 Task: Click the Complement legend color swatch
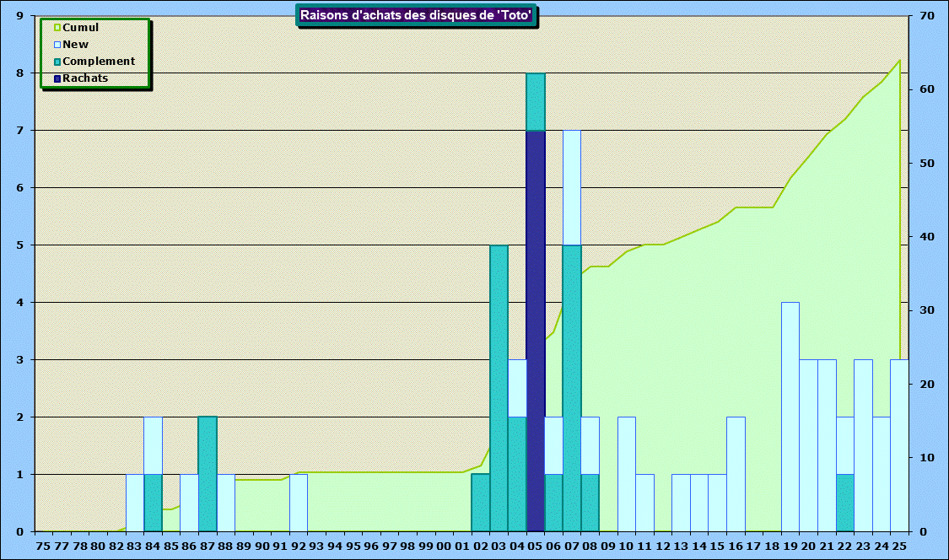pos(57,62)
